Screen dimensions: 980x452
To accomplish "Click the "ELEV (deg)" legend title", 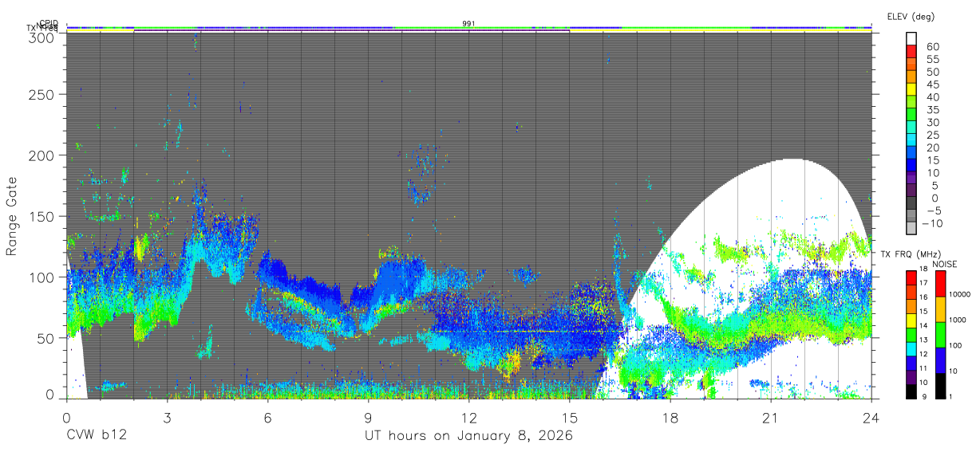I will [911, 16].
